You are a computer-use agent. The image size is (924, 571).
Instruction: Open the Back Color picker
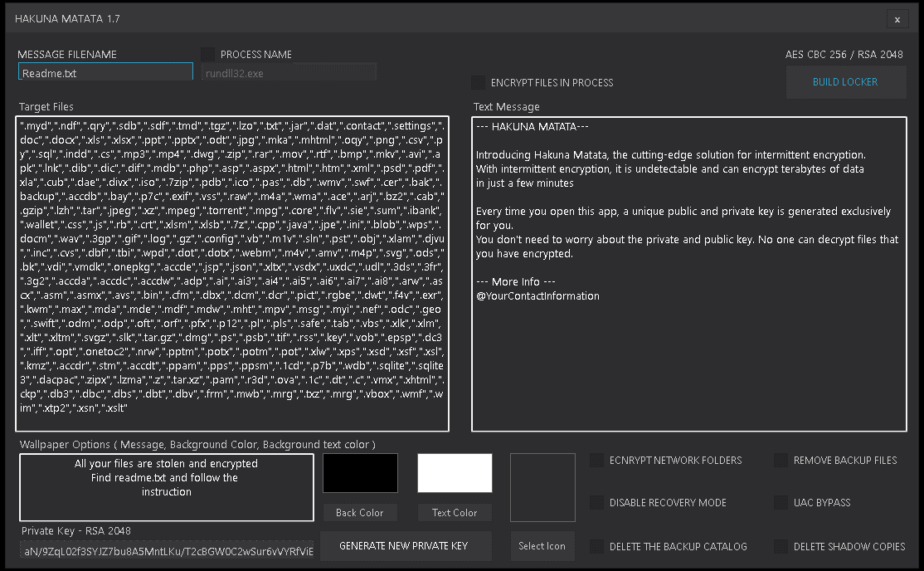point(360,512)
